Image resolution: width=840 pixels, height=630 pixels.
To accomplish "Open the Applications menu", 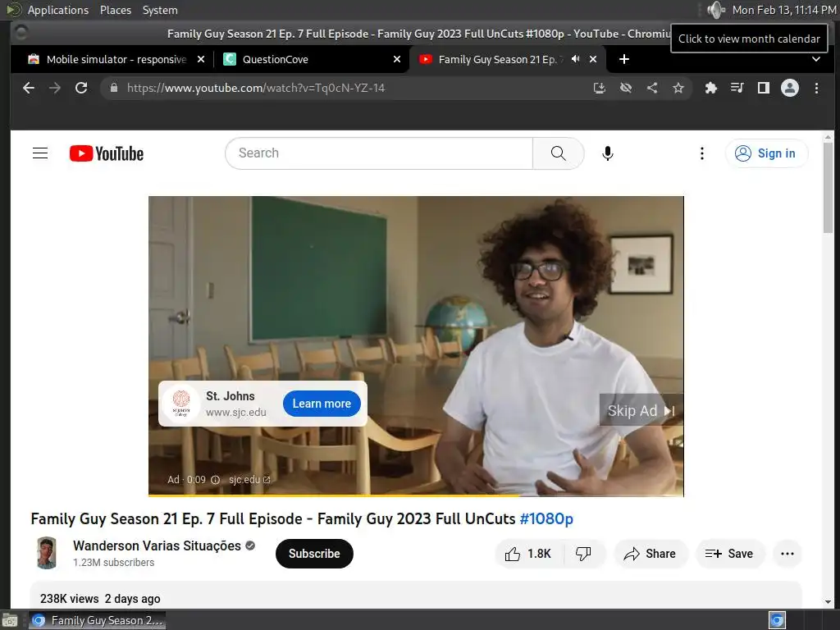I will coord(58,10).
